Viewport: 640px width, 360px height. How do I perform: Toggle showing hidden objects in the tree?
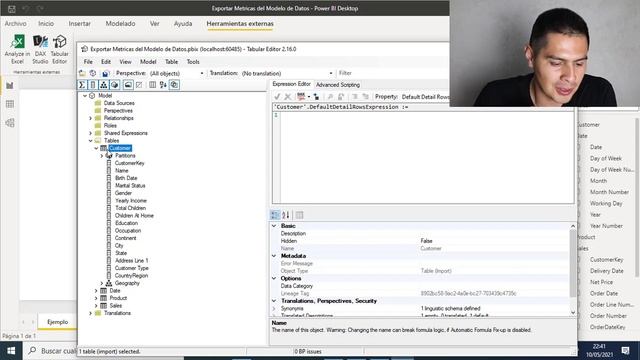click(139, 85)
